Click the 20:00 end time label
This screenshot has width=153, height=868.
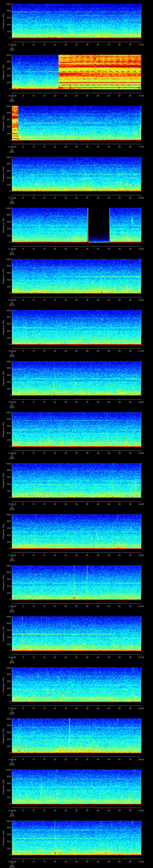coord(141,300)
